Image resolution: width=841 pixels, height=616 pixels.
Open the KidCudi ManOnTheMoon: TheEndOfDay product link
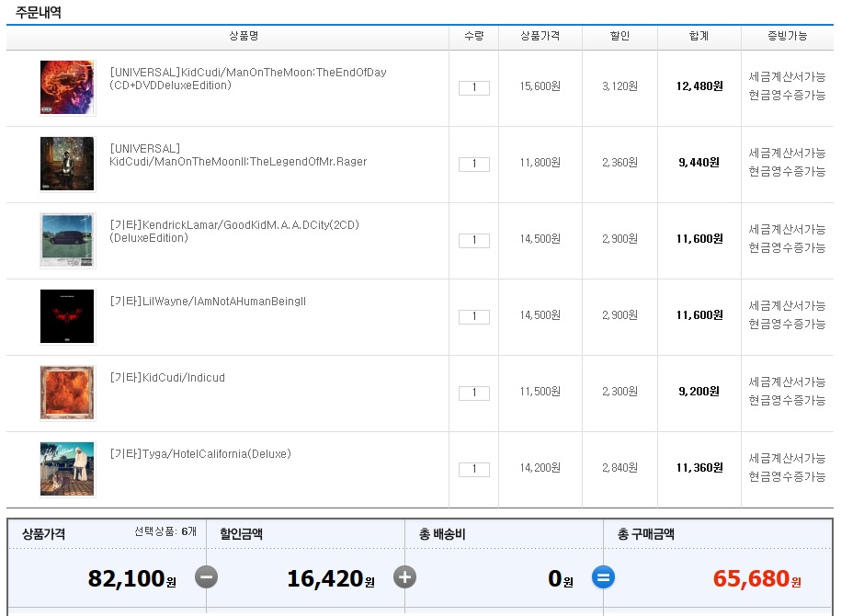(247, 74)
